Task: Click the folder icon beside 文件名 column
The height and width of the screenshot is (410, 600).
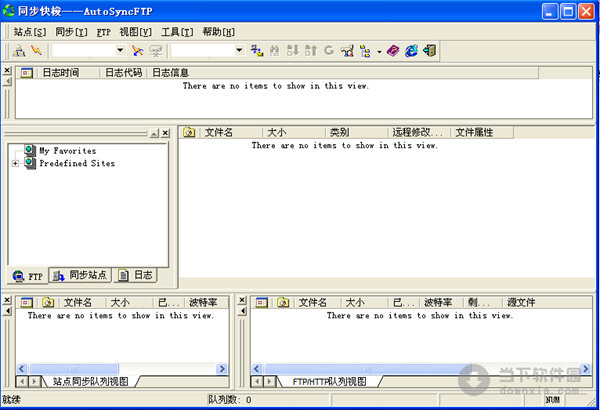Action: (190, 132)
